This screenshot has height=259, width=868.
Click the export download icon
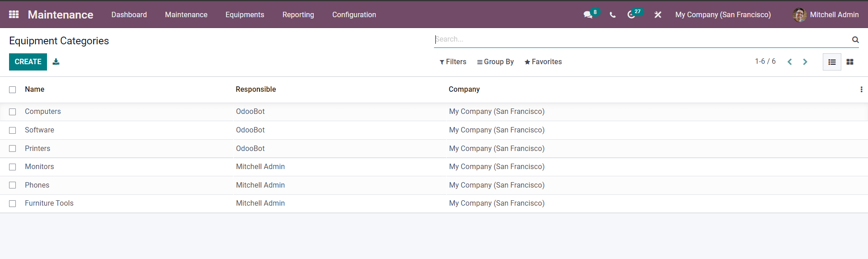(x=56, y=61)
